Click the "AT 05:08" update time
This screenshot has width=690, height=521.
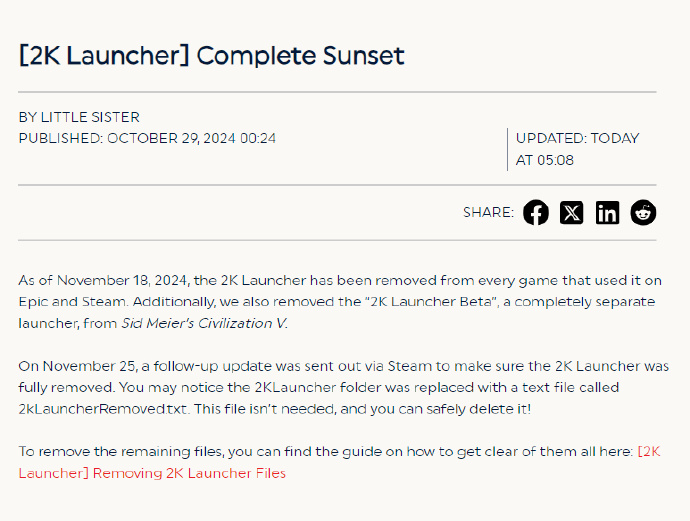point(545,160)
